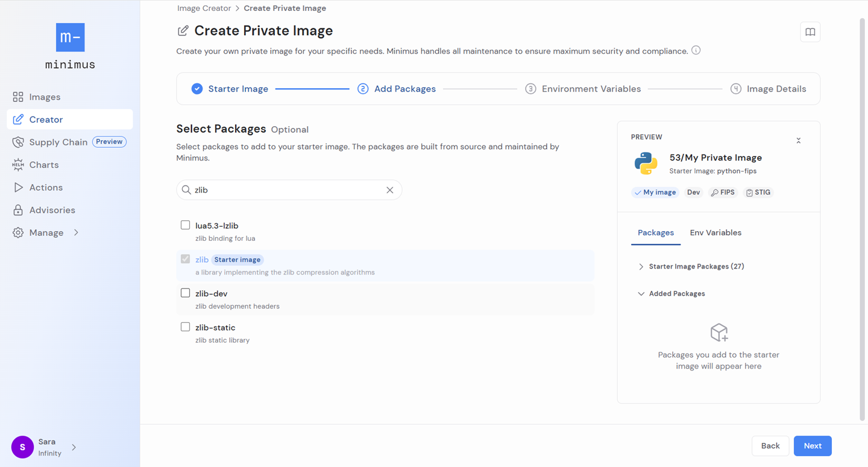Open Charts in sidebar
The width and height of the screenshot is (868, 467).
coord(44,165)
